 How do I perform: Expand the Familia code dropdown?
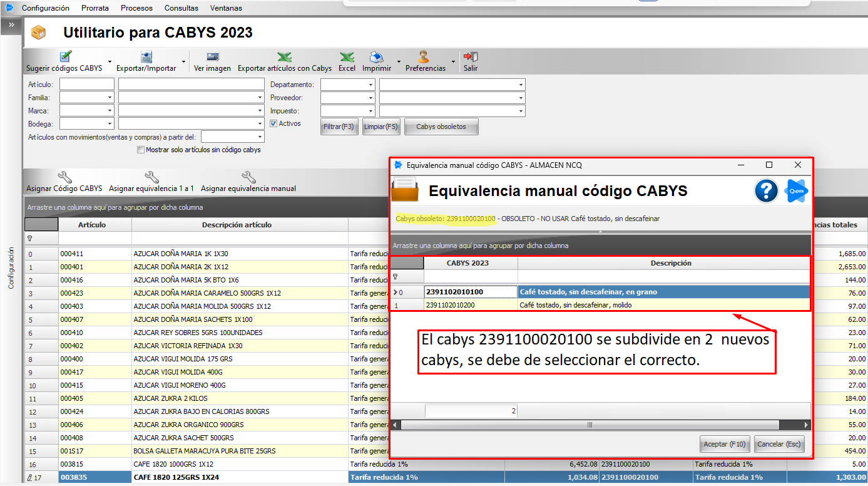tap(110, 98)
